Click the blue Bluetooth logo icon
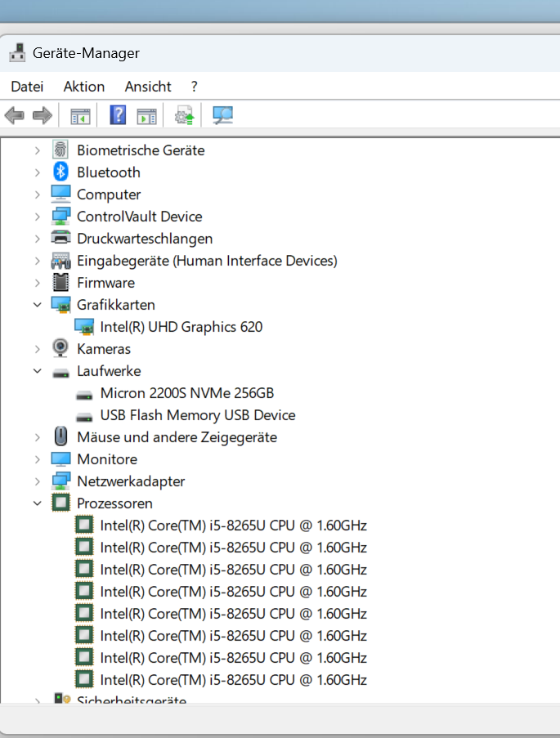The height and width of the screenshot is (738, 560). tap(60, 172)
